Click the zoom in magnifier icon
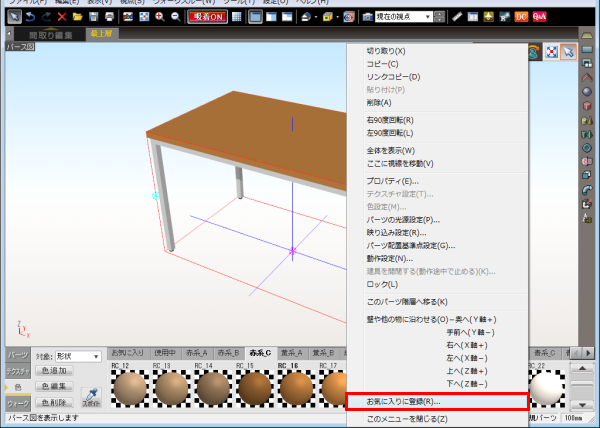 tap(161, 17)
